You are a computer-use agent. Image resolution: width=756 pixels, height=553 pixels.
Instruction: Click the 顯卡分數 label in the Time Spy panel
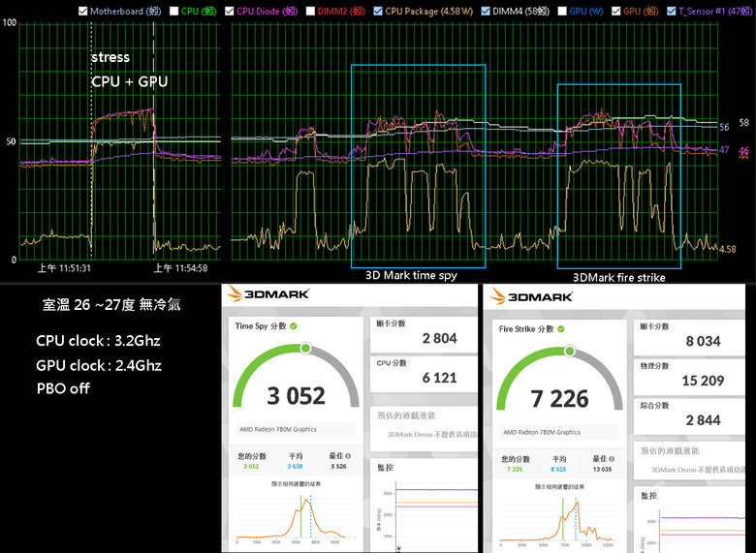tap(391, 323)
